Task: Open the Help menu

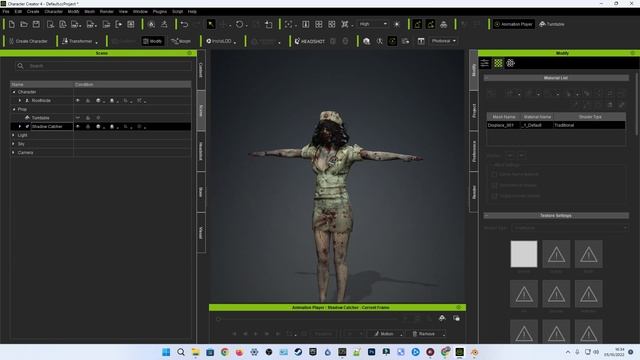Action: (192, 11)
